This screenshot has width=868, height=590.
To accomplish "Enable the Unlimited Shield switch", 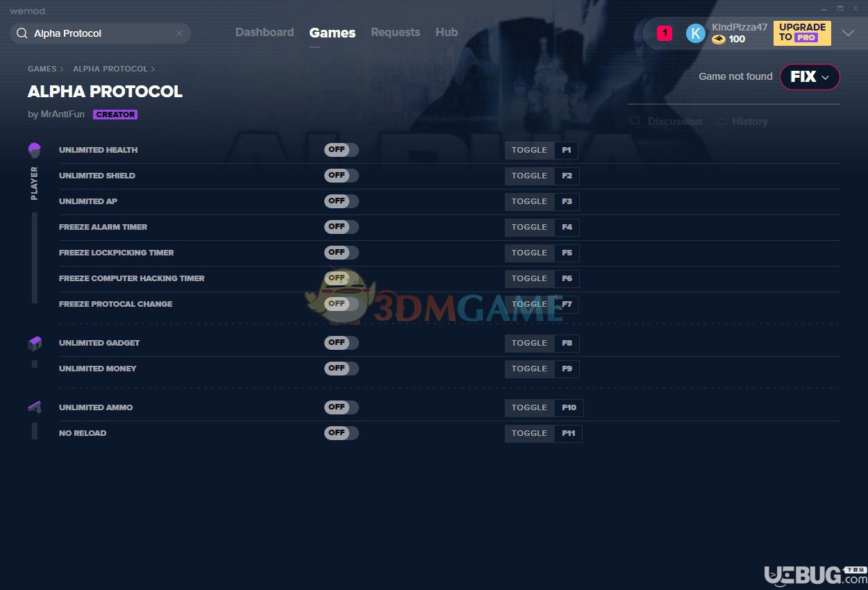I will pos(342,176).
